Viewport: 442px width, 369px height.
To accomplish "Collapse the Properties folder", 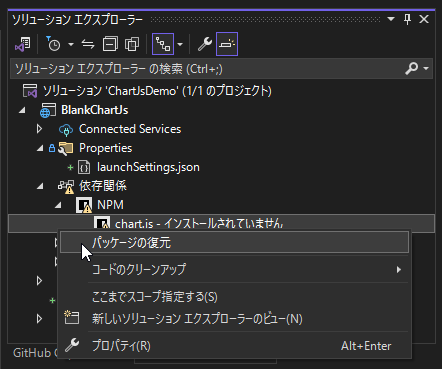I will 40,148.
